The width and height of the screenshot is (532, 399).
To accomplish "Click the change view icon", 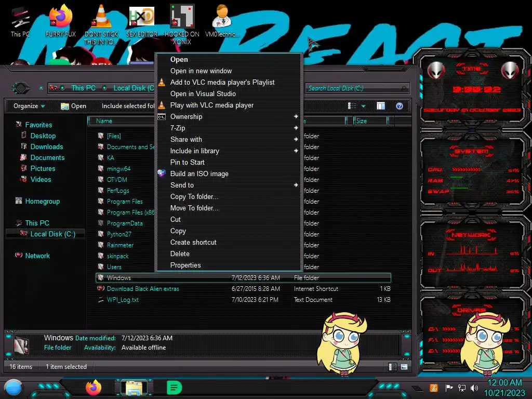I will 352,106.
